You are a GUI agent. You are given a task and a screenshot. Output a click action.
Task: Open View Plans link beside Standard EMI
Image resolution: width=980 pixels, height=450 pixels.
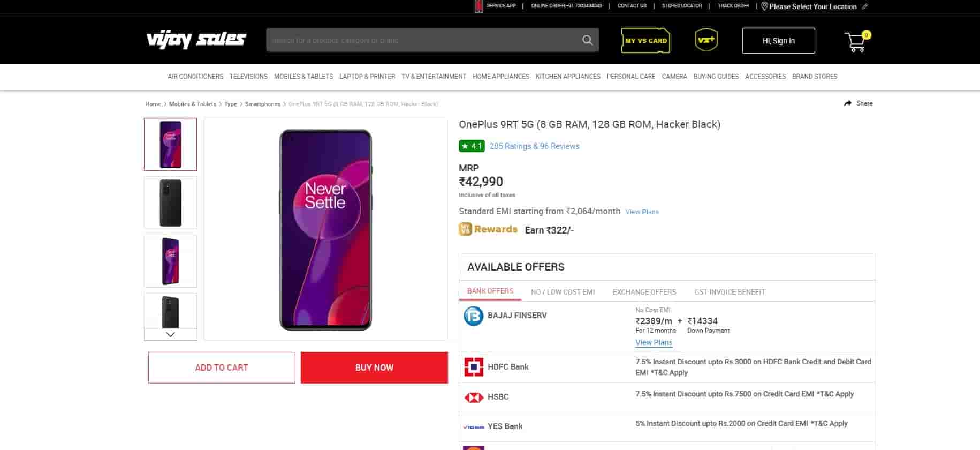642,212
